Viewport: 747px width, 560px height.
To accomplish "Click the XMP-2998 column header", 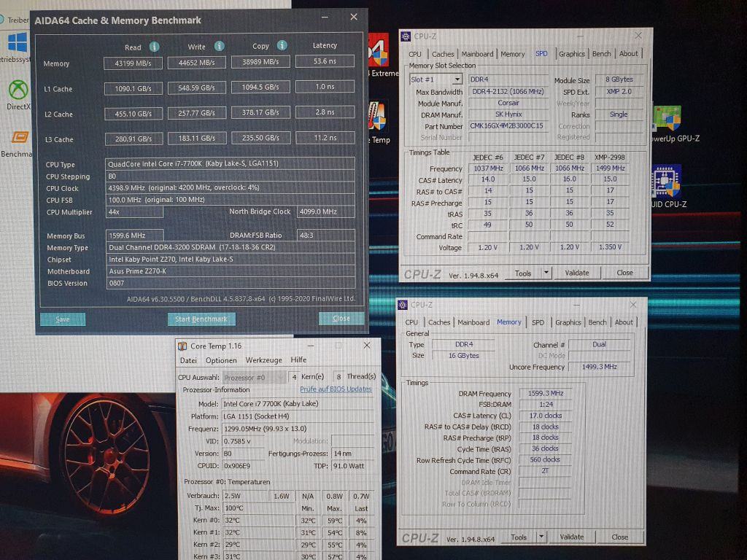I will click(610, 157).
